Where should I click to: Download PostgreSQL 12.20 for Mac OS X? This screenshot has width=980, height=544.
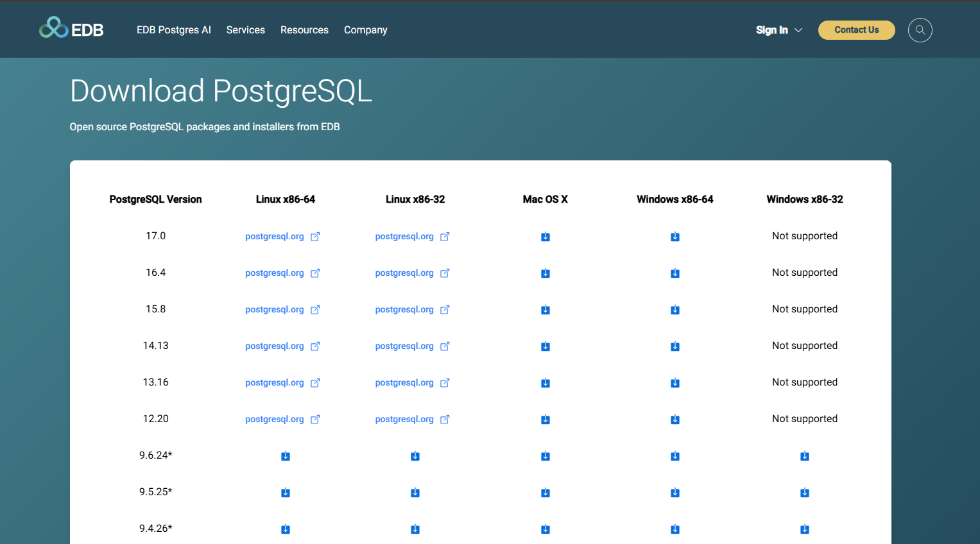point(546,420)
